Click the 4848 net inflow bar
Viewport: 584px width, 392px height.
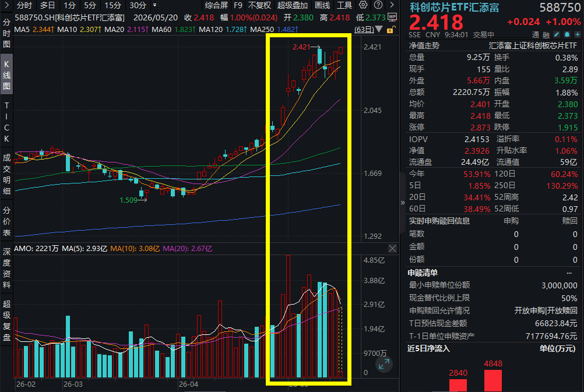coord(492,380)
